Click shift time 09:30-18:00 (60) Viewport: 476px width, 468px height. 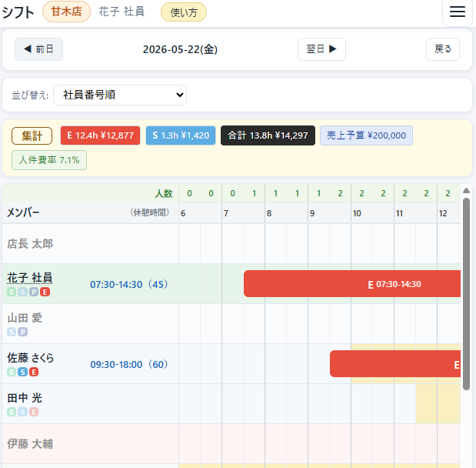128,364
